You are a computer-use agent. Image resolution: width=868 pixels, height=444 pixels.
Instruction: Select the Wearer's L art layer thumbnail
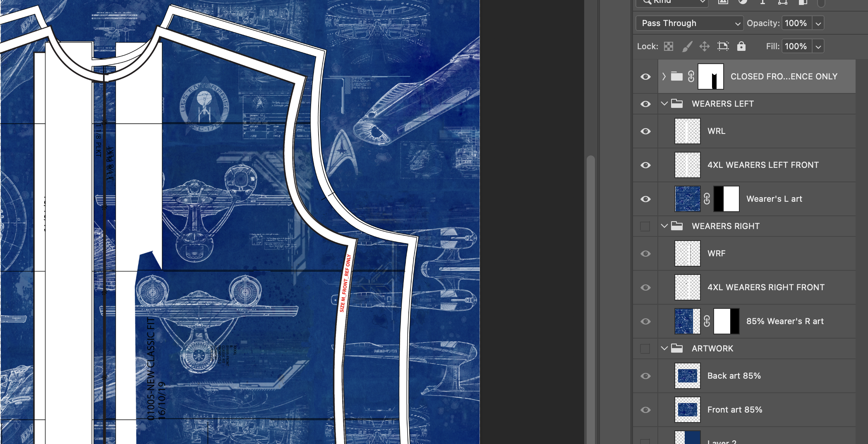[x=688, y=199]
